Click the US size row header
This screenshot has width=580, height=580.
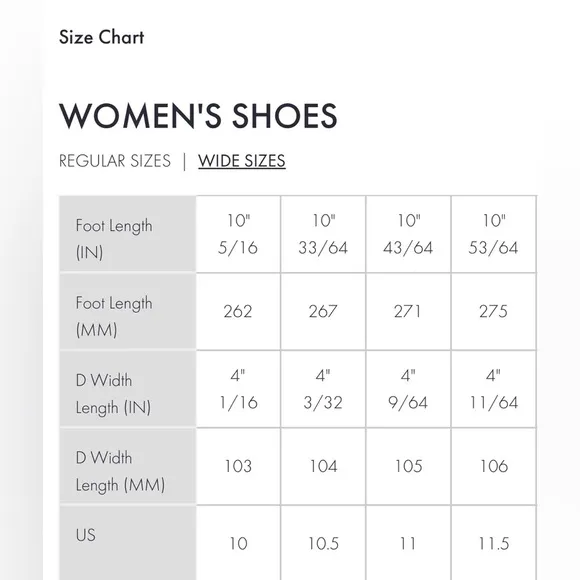point(128,543)
